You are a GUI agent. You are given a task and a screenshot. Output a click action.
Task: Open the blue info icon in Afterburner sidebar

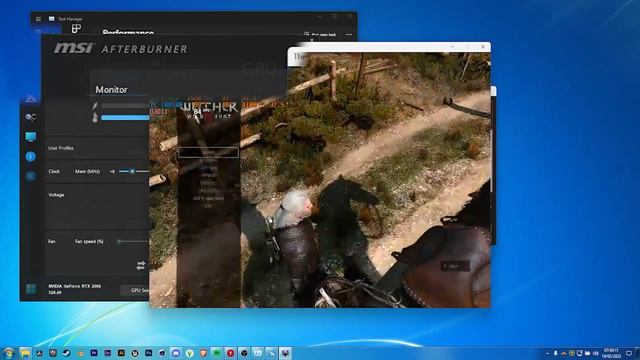[31, 157]
